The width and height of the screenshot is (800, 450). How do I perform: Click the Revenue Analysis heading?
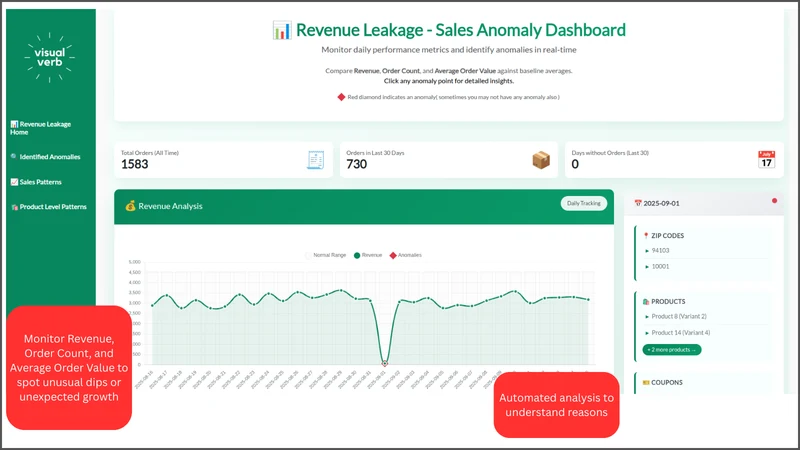pos(170,206)
